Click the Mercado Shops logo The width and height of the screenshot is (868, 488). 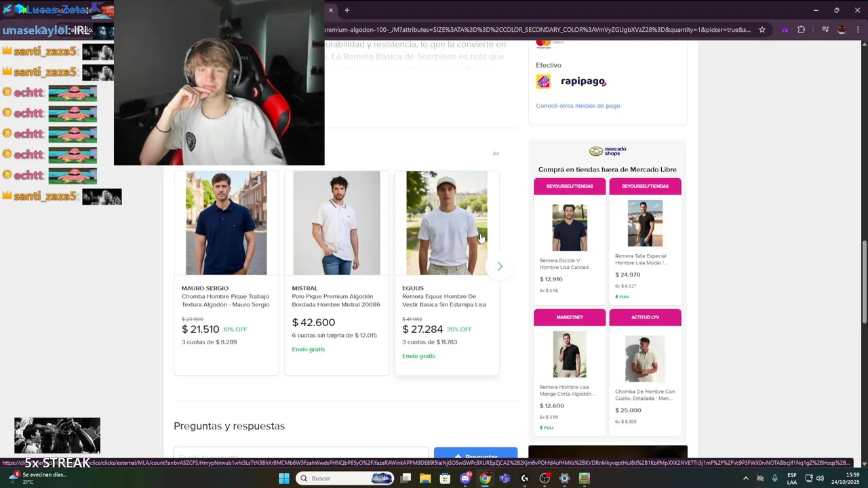click(608, 151)
